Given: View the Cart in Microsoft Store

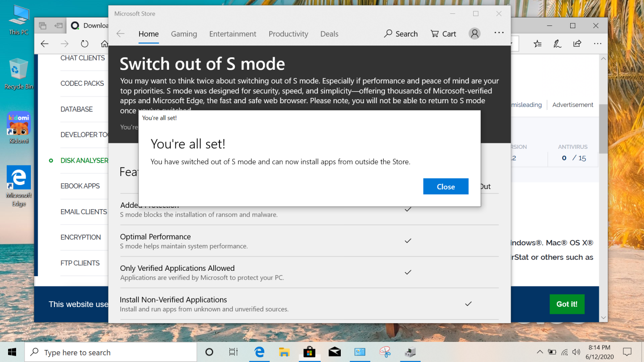Looking at the screenshot, I should pyautogui.click(x=443, y=34).
